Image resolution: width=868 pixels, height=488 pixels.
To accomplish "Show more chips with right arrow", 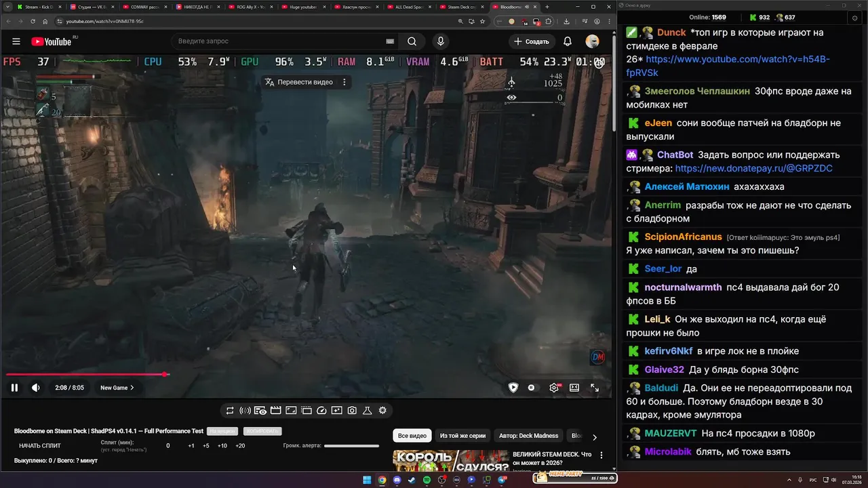I will 595,437.
